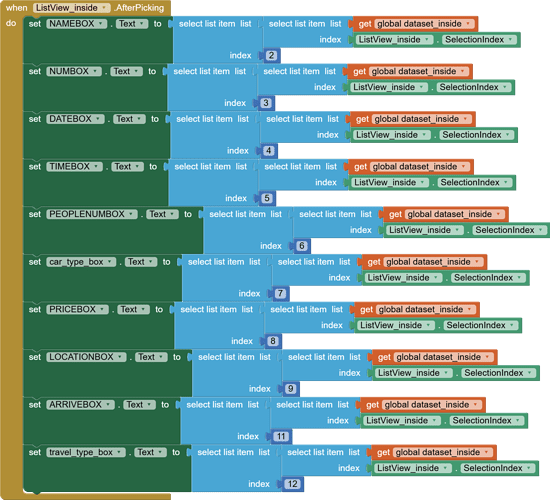The height and width of the screenshot is (500, 550).
Task: Select the index number 4 block
Action: pos(269,151)
